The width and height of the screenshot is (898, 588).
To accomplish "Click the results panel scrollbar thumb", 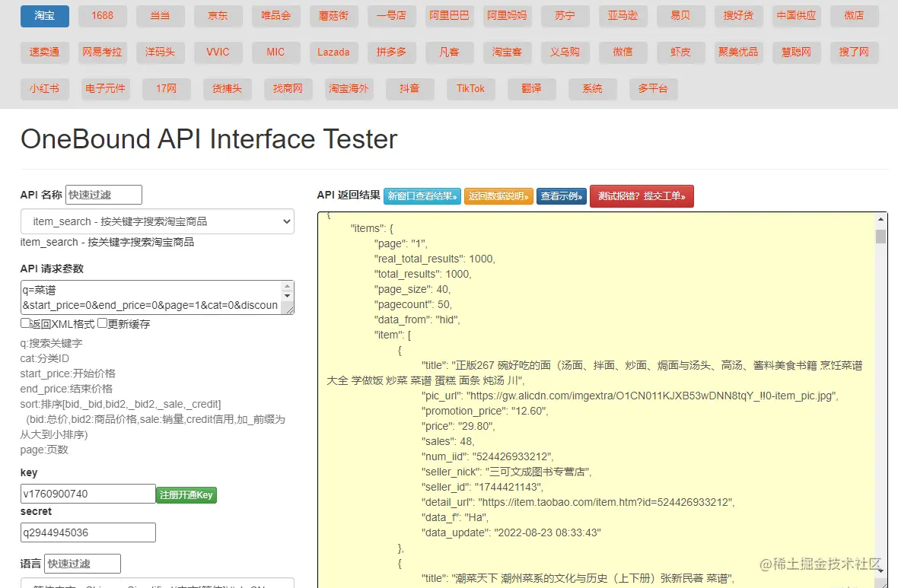I will point(880,237).
